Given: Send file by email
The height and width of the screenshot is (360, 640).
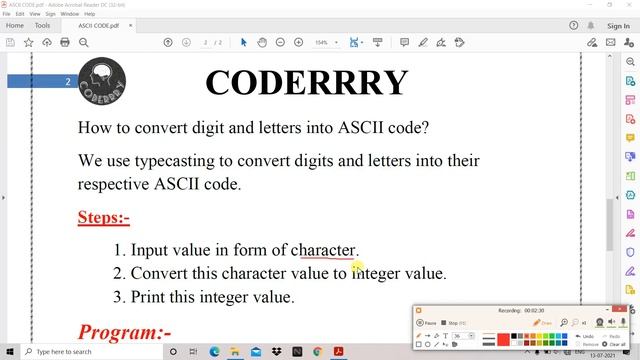Looking at the screenshot, I should [611, 42].
